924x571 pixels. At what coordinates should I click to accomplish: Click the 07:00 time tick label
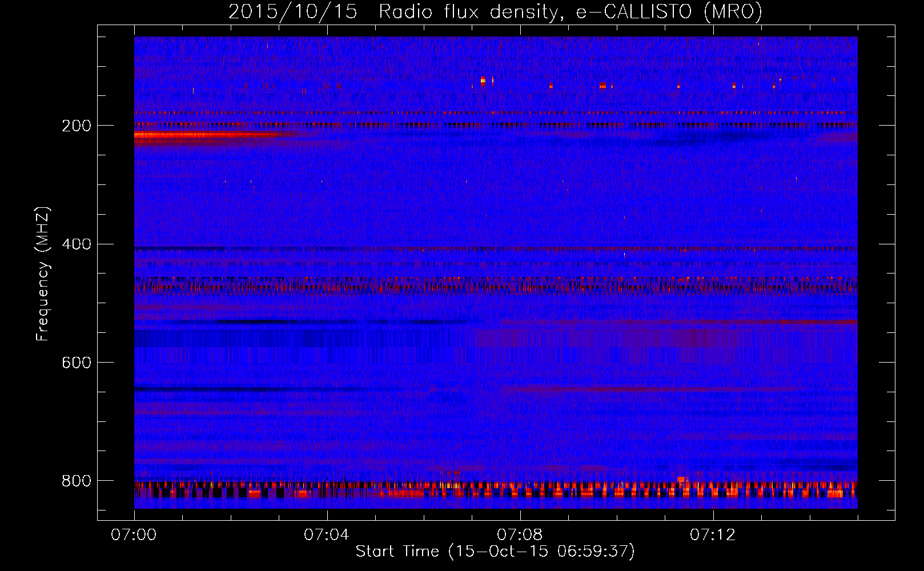(134, 534)
